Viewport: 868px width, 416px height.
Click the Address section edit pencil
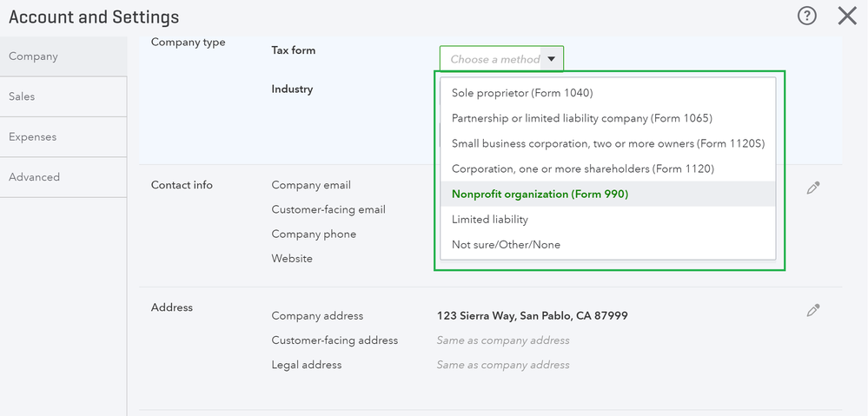(813, 310)
